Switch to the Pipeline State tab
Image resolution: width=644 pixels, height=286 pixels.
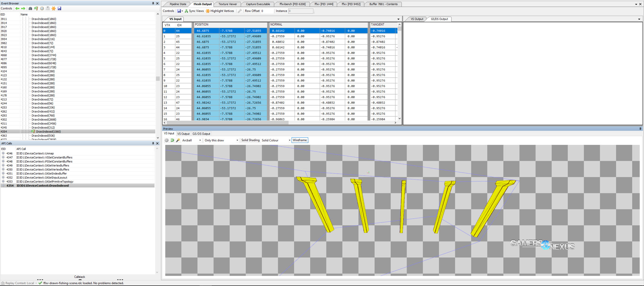pos(178,4)
